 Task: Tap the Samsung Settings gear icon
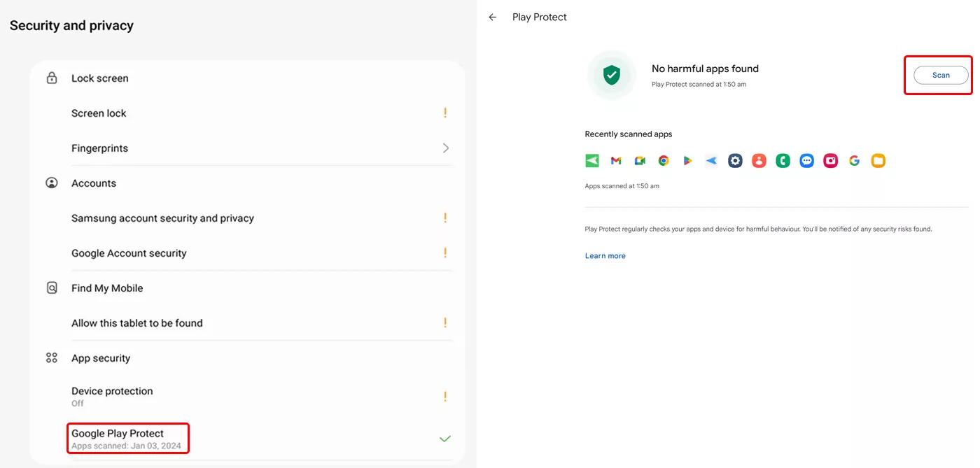coord(735,161)
